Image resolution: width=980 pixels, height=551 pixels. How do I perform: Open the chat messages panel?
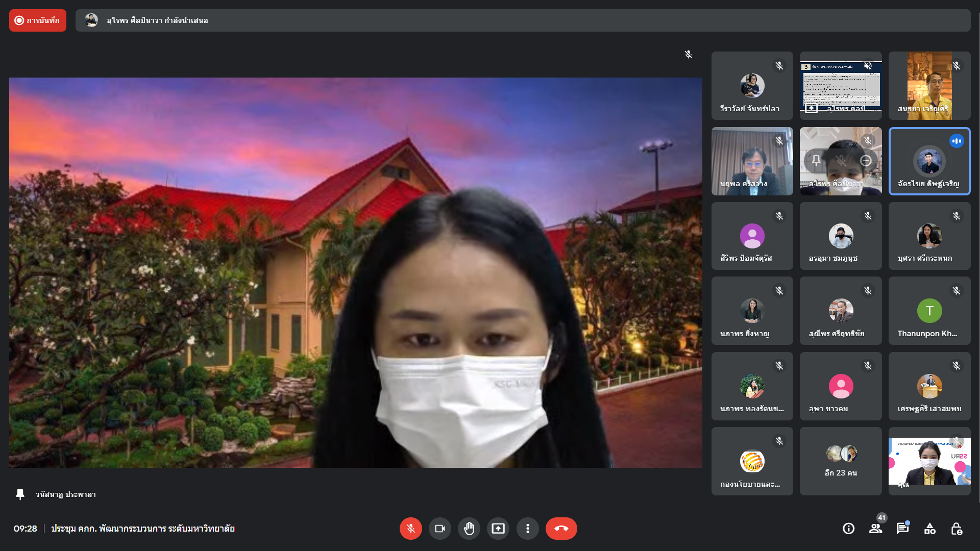coord(902,529)
